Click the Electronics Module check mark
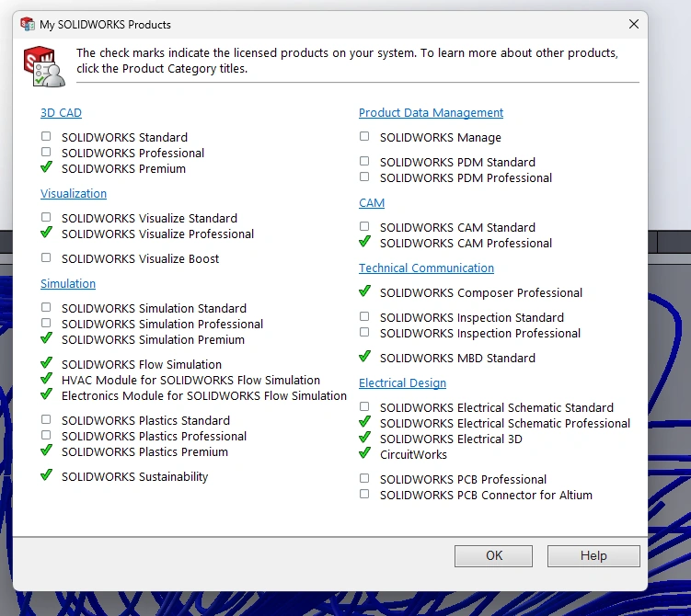This screenshot has height=616, width=691. (x=46, y=394)
